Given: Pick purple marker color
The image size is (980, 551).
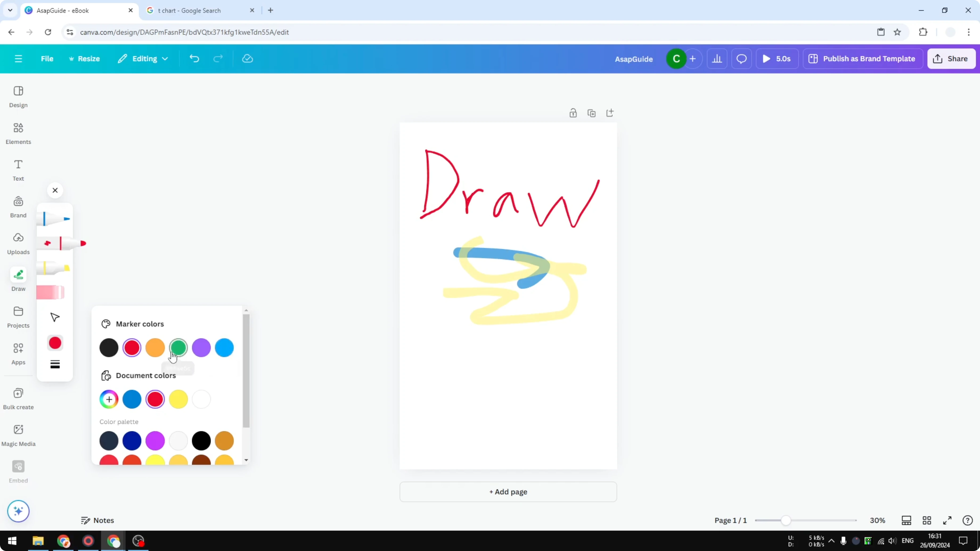Looking at the screenshot, I should pos(201,348).
